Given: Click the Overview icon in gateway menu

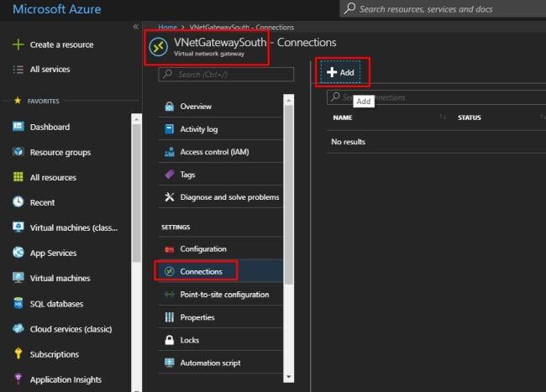Looking at the screenshot, I should [169, 107].
